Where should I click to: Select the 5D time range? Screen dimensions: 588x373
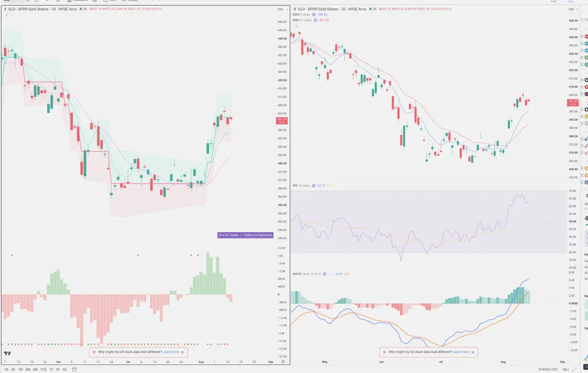pyautogui.click(x=13, y=370)
